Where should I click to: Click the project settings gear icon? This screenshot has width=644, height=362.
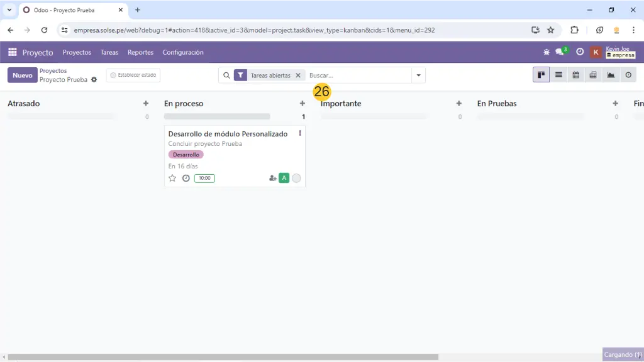tap(94, 80)
